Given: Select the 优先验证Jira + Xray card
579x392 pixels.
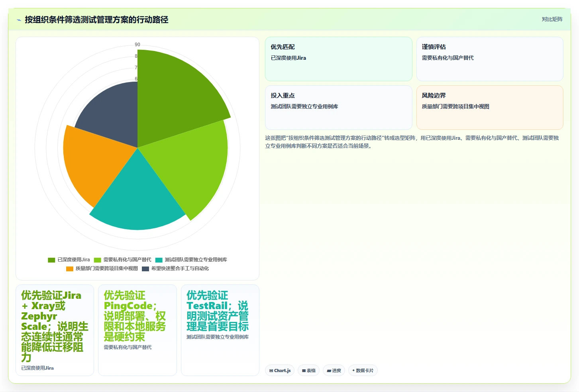Looking at the screenshot, I should [x=55, y=330].
